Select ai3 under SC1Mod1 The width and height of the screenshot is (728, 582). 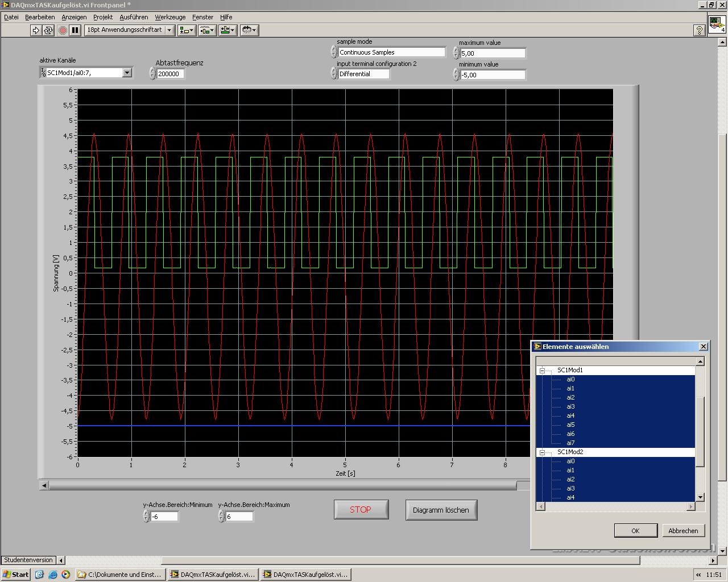pos(570,407)
